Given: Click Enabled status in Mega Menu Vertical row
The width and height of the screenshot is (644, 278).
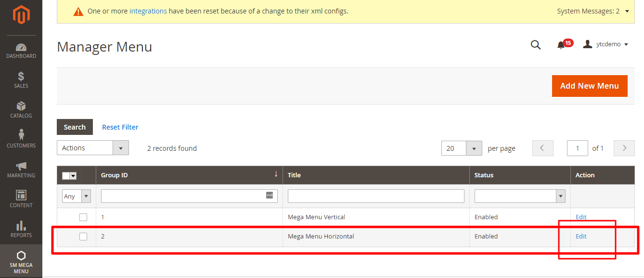Looking at the screenshot, I should pyautogui.click(x=486, y=217).
